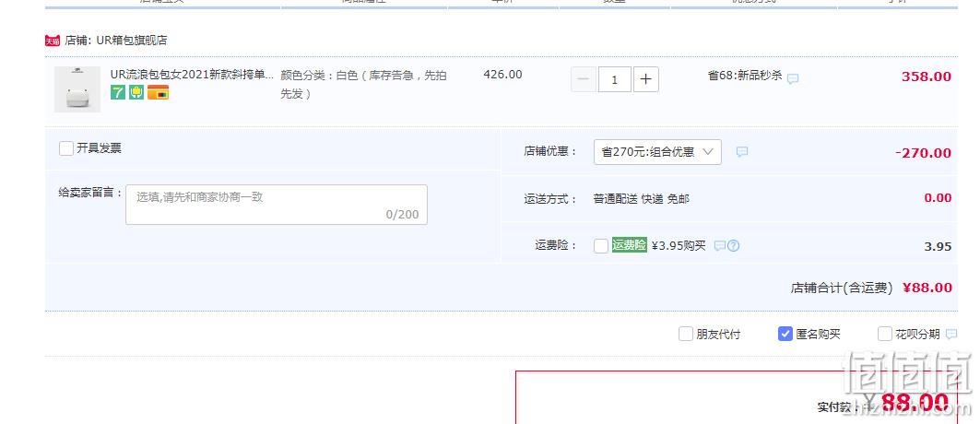980x424 pixels.
Task: Click the 普通配送 快递 免邮 shipping text
Action: pos(642,199)
